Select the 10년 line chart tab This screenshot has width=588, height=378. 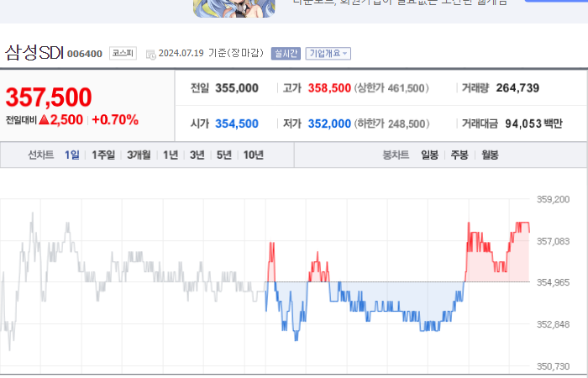click(254, 155)
